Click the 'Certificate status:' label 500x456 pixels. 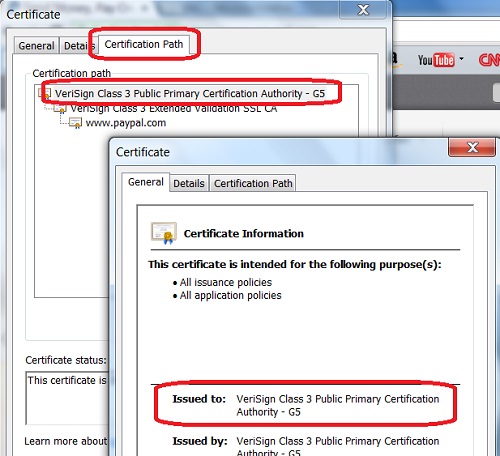tap(66, 360)
